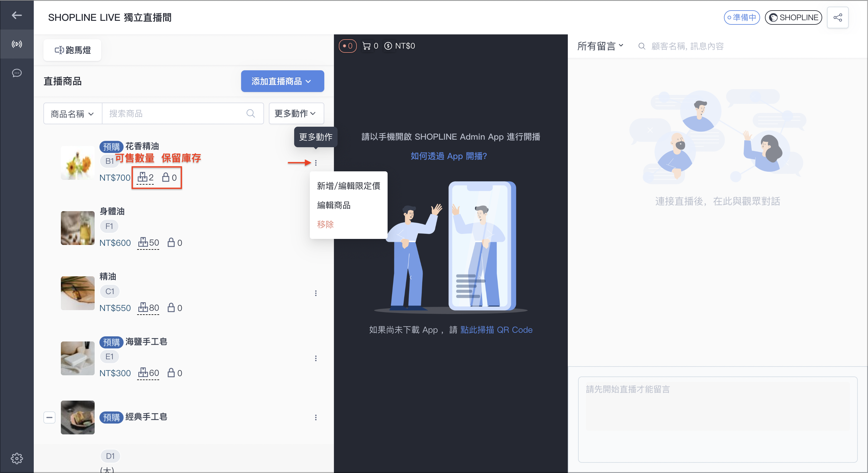Screen dimensions: 868x473
Task: Click the D1 keyword label
Action: 110,456
